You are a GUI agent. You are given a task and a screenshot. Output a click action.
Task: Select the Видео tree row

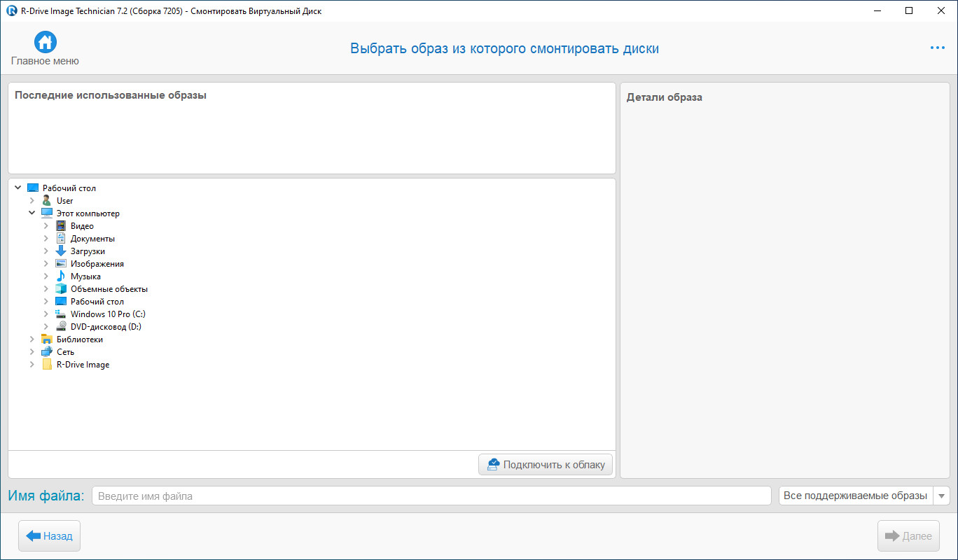pyautogui.click(x=312, y=226)
